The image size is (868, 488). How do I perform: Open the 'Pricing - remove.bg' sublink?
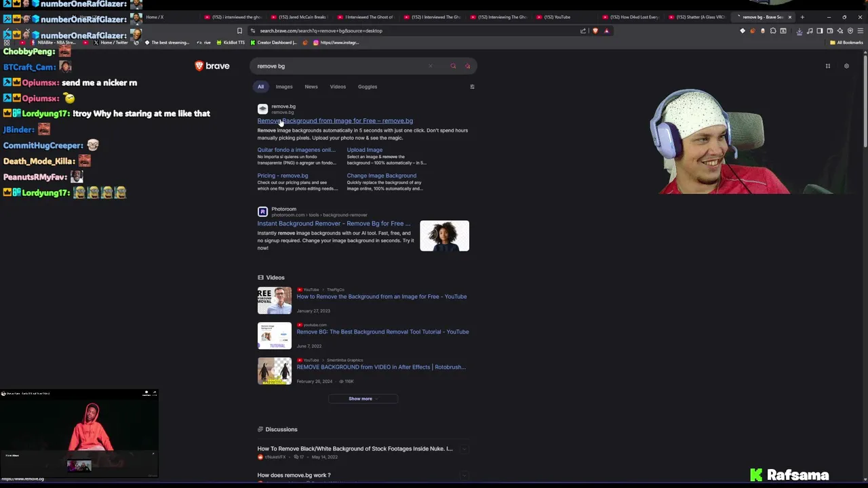283,176
